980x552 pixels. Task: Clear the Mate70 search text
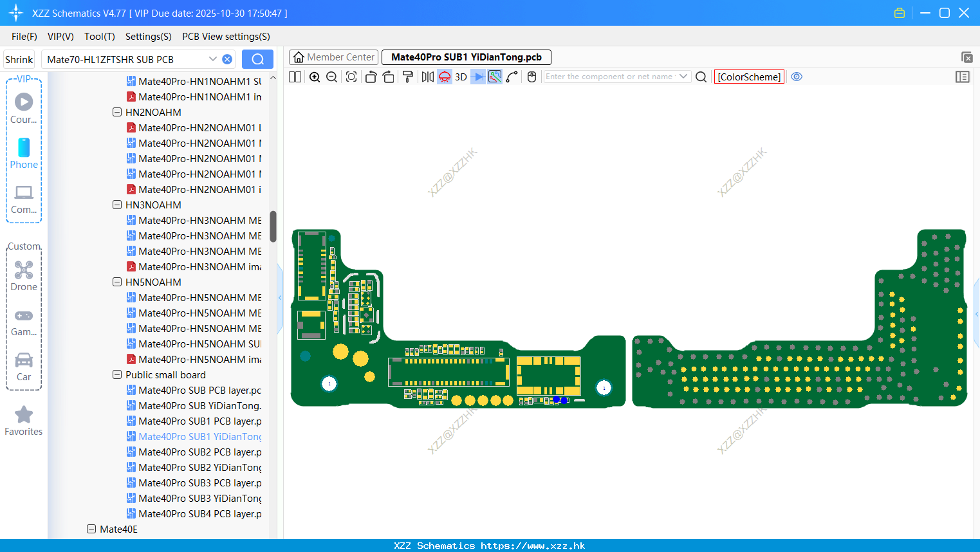tap(227, 59)
